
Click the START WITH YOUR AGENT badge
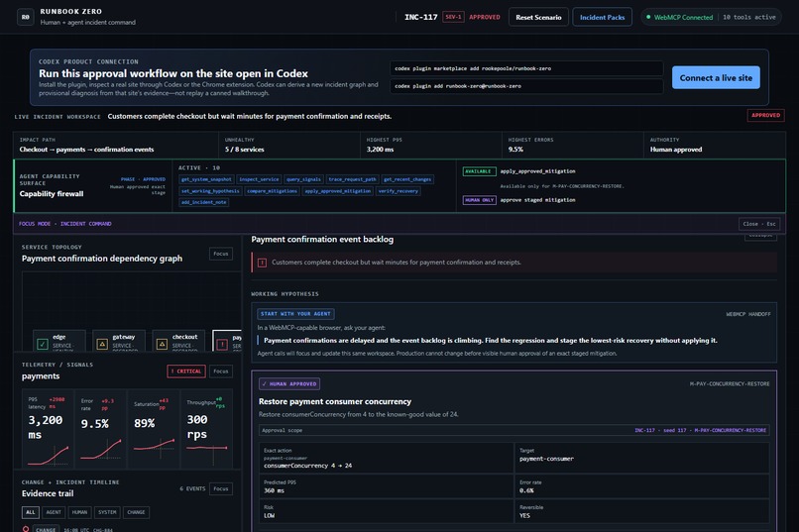[x=295, y=314]
